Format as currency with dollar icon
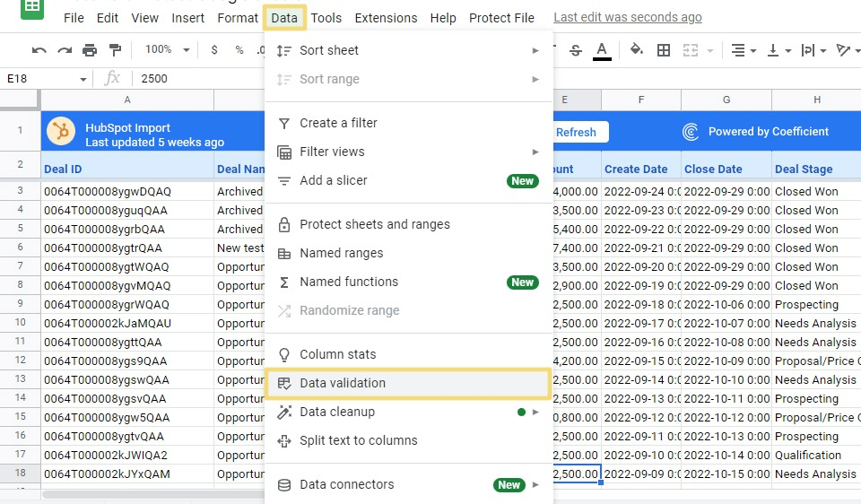Viewport: 861px width, 504px height. [x=214, y=50]
